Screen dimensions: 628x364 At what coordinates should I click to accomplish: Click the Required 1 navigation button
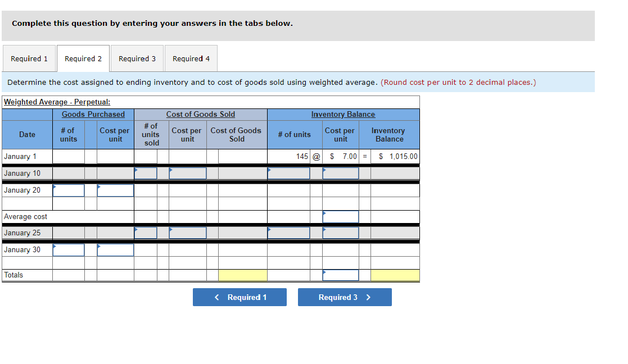coord(240,297)
